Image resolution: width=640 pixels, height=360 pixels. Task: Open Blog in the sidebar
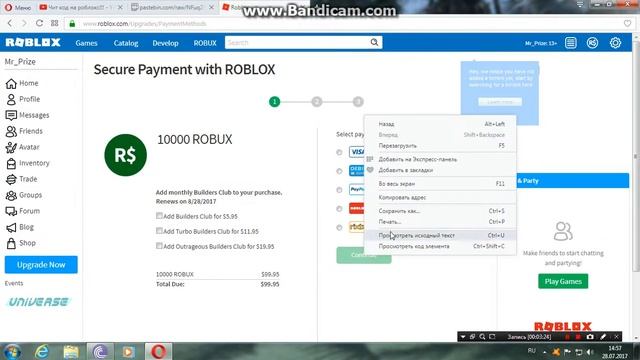(20, 227)
